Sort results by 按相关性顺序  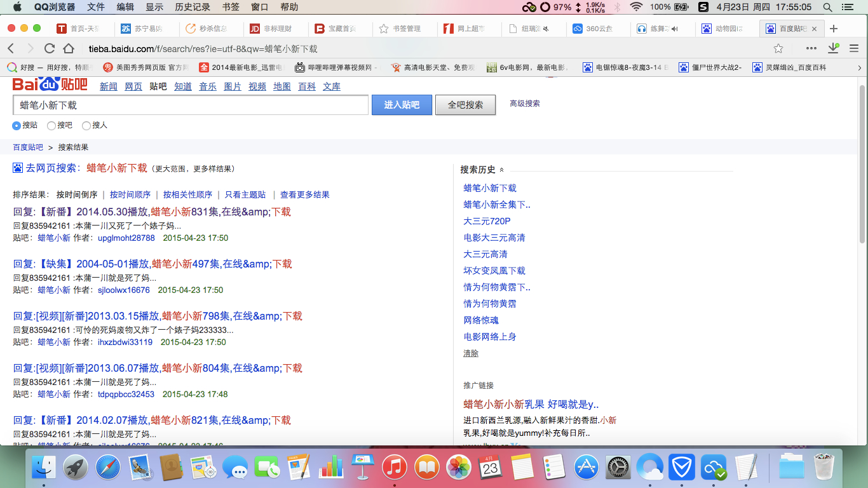[x=187, y=194]
